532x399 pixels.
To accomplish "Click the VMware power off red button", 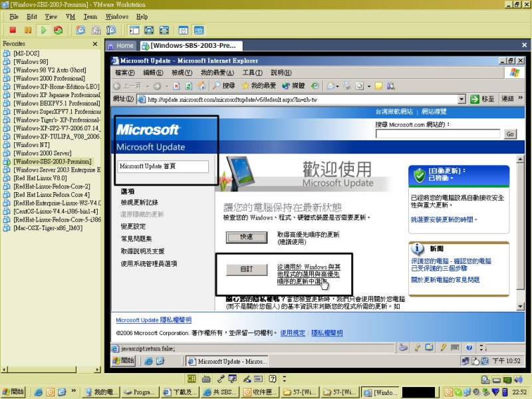I will 13,30.
